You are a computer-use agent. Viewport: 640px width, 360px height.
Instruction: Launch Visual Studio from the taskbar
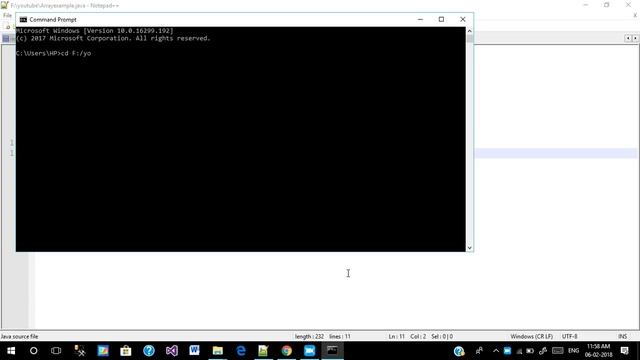pos(171,351)
